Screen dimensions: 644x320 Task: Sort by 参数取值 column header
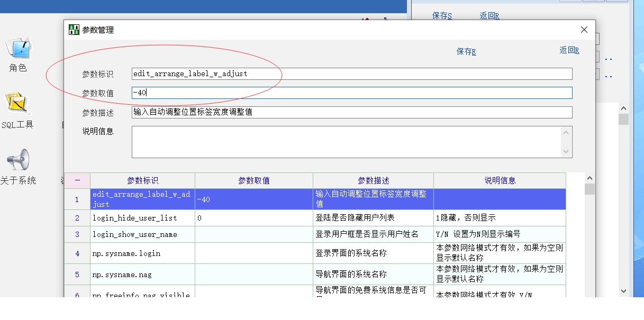pos(254,181)
